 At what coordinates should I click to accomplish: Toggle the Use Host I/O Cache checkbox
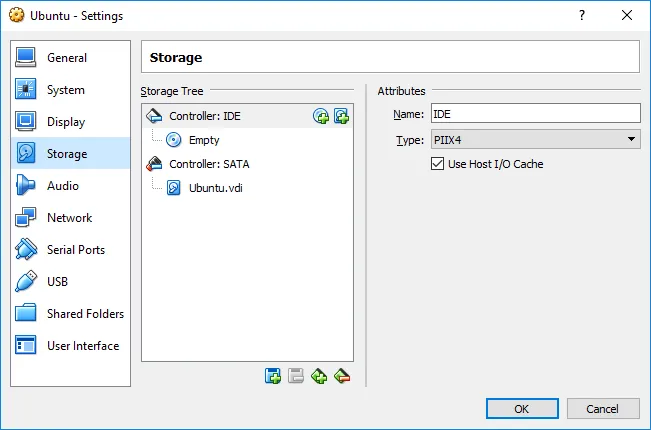(x=437, y=164)
